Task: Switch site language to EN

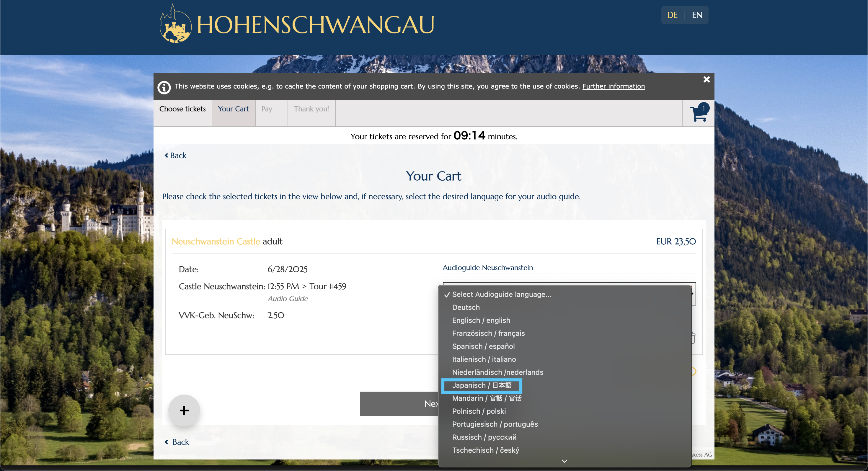Action: (697, 15)
